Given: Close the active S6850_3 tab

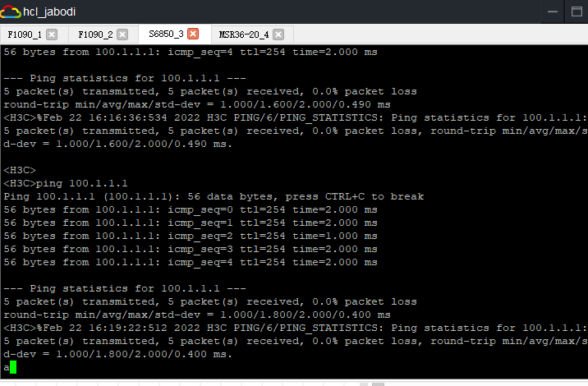Looking at the screenshot, I should [x=193, y=34].
